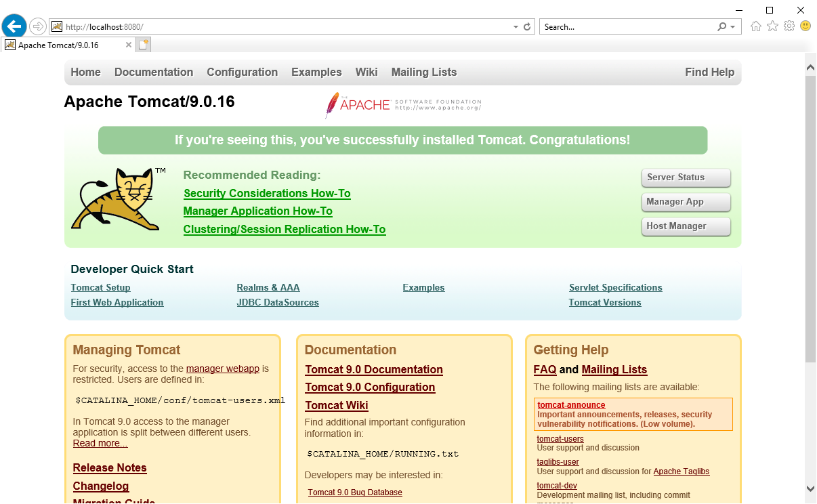
Task: Open the Mailing Lists item in the top navigation bar
Action: click(424, 72)
